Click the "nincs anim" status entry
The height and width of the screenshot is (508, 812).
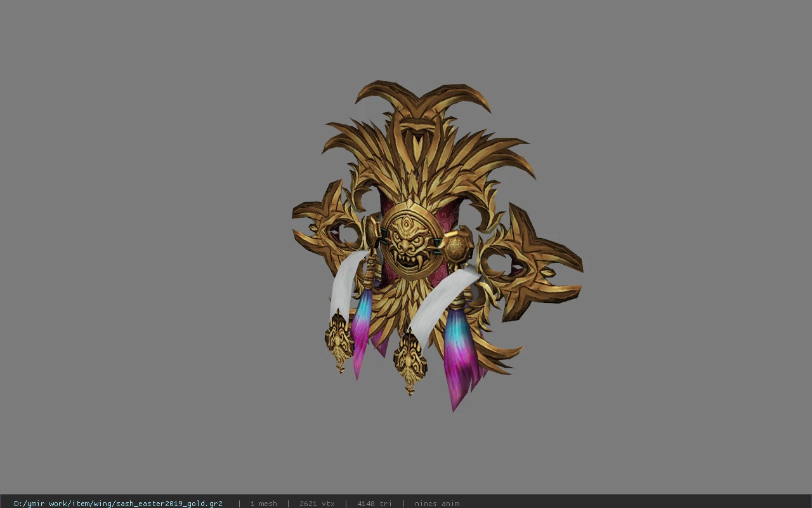[437, 504]
